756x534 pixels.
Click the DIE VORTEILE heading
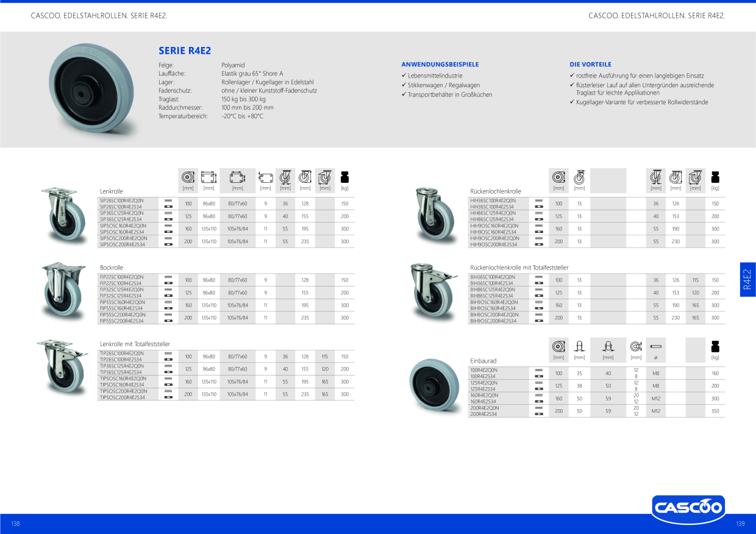(x=590, y=64)
